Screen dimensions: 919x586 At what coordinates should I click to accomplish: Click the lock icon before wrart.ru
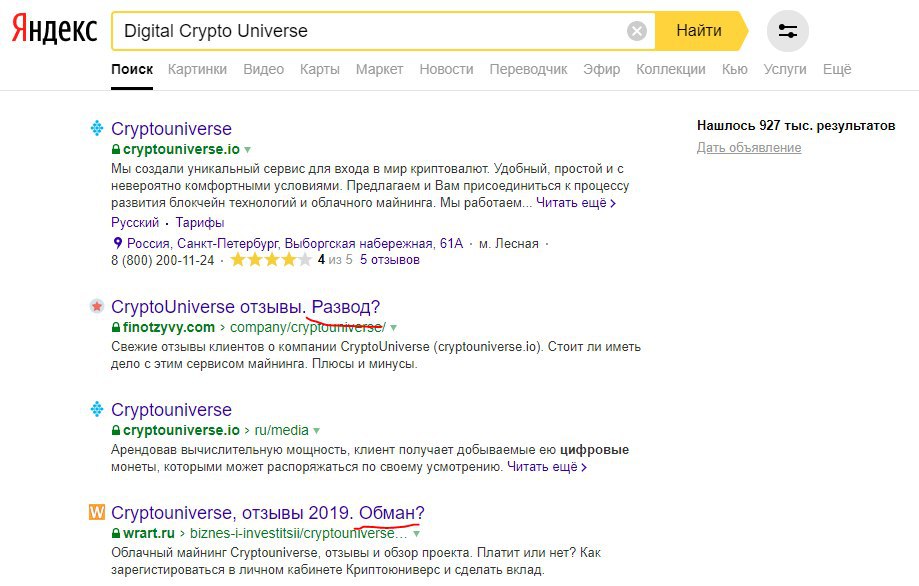pos(116,533)
